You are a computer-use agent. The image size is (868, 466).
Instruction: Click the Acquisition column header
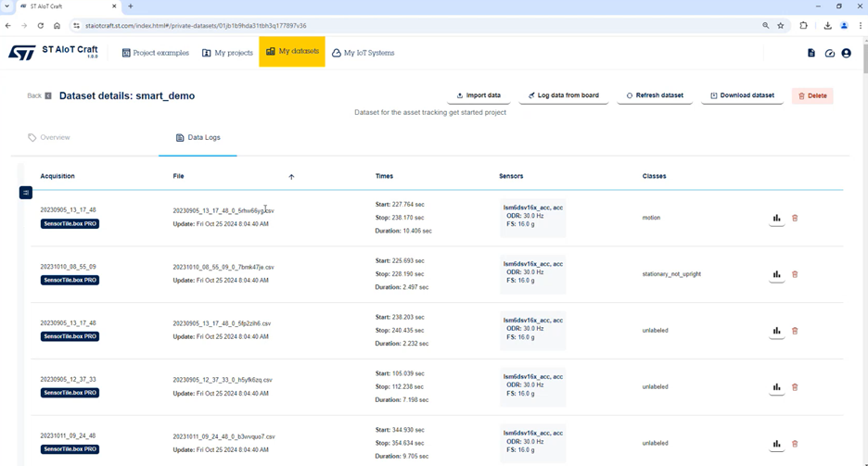[x=57, y=176]
